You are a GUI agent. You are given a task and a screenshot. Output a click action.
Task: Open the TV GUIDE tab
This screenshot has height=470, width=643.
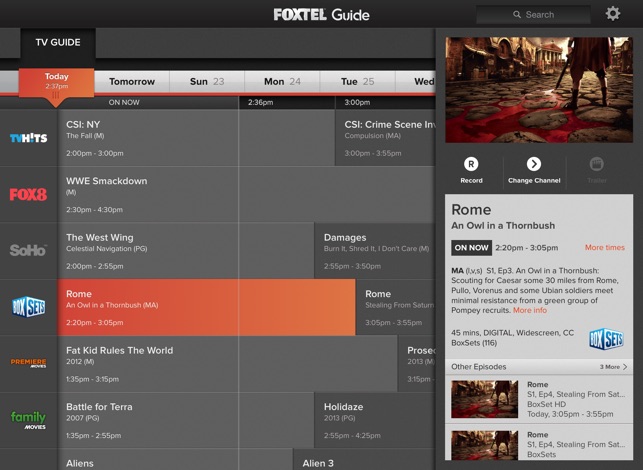click(x=58, y=42)
